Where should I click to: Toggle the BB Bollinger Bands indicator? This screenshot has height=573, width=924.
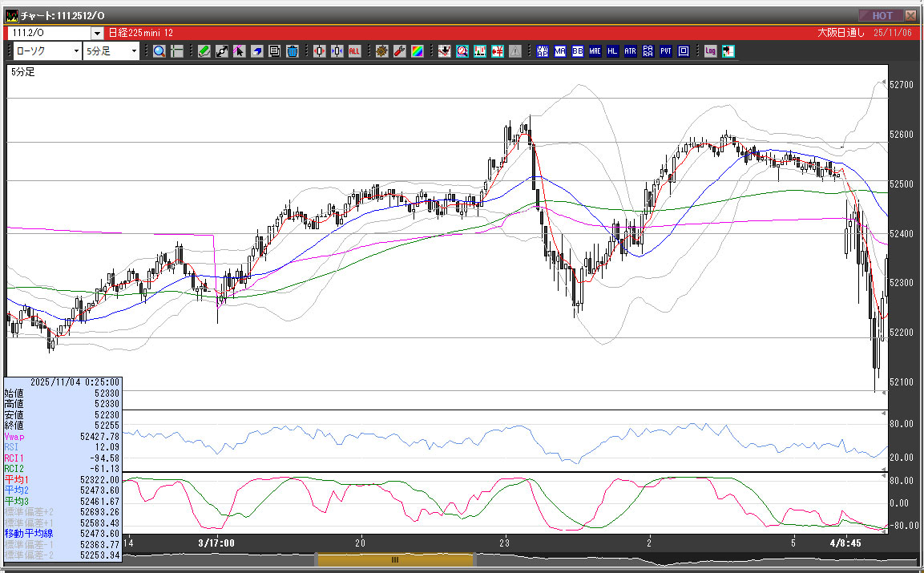tap(578, 51)
